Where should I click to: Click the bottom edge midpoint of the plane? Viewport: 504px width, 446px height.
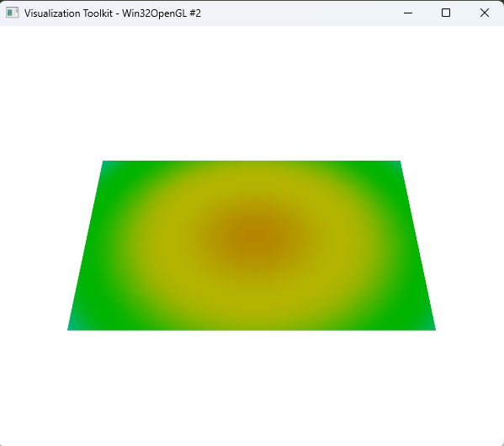click(x=252, y=329)
